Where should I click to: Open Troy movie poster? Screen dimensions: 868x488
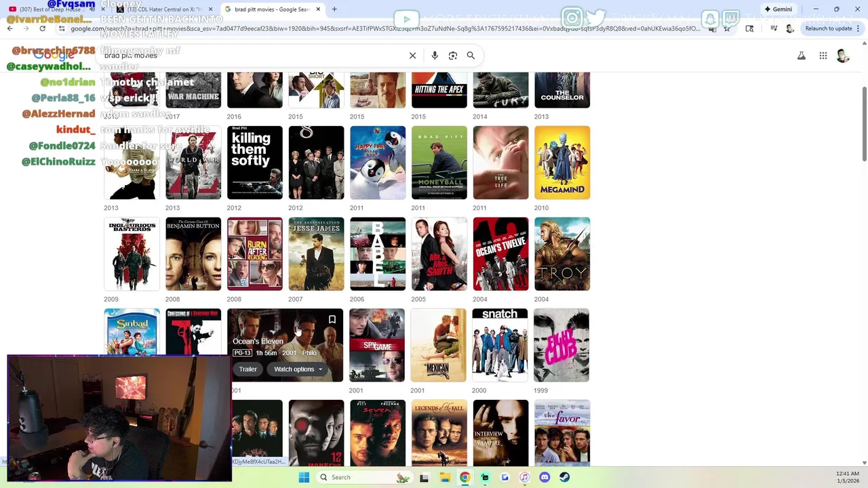(x=562, y=254)
